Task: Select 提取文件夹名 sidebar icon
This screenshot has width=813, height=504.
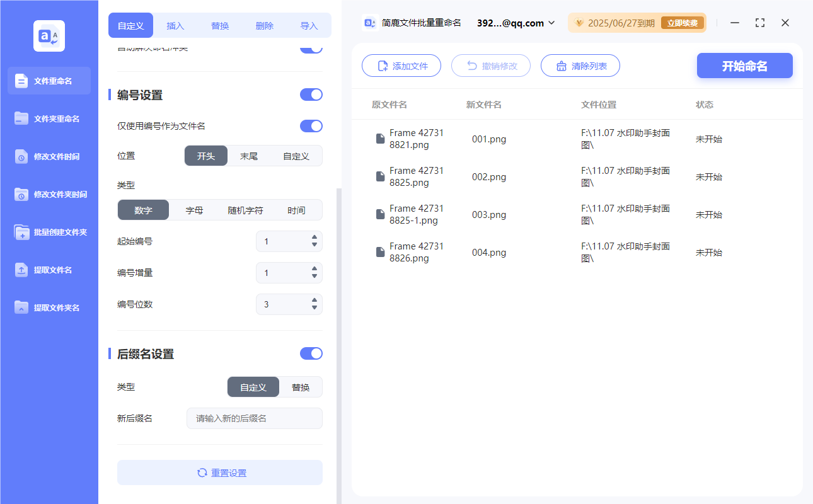Action: tap(49, 307)
